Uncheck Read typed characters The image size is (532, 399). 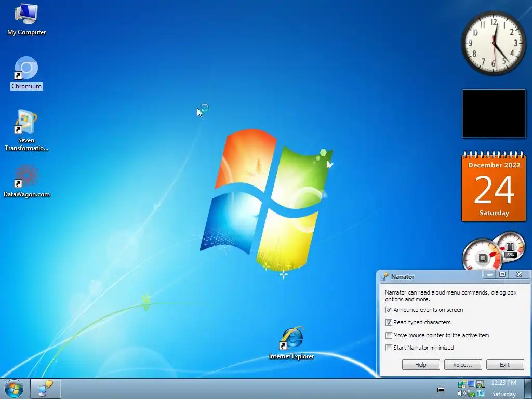coord(389,322)
